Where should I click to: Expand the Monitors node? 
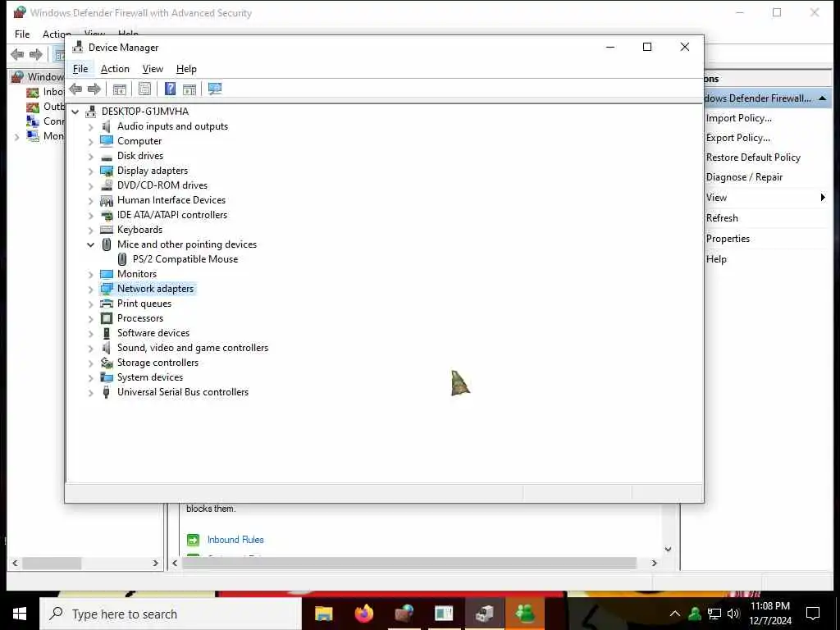tap(90, 274)
